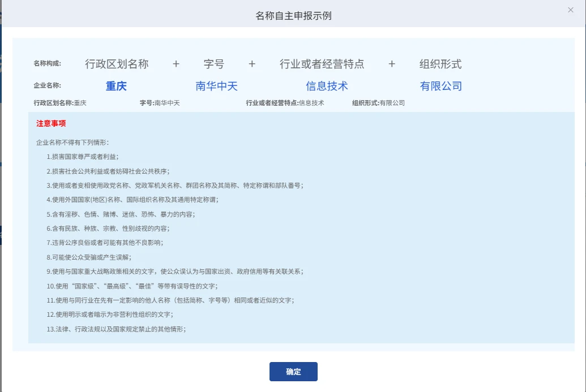Click the bold 名称构成 label
This screenshot has height=392, width=586.
coord(47,63)
